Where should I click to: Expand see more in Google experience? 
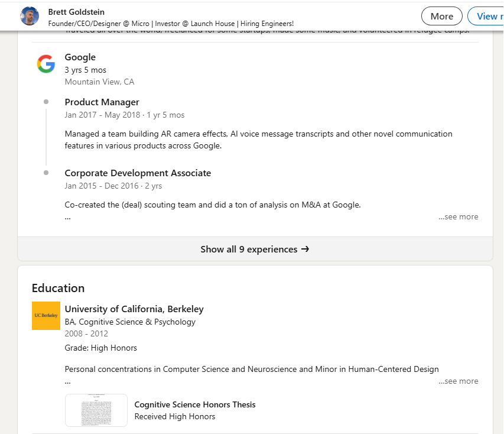pos(459,217)
